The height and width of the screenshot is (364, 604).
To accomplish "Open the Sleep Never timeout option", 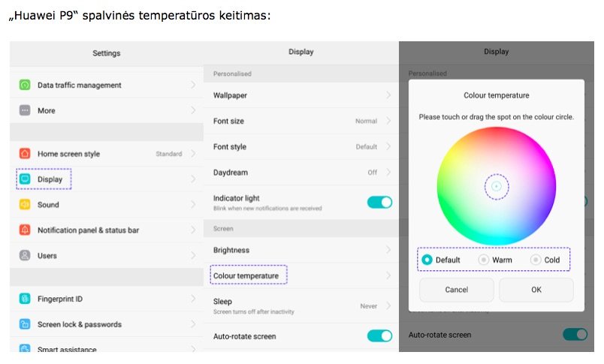I will 369,306.
